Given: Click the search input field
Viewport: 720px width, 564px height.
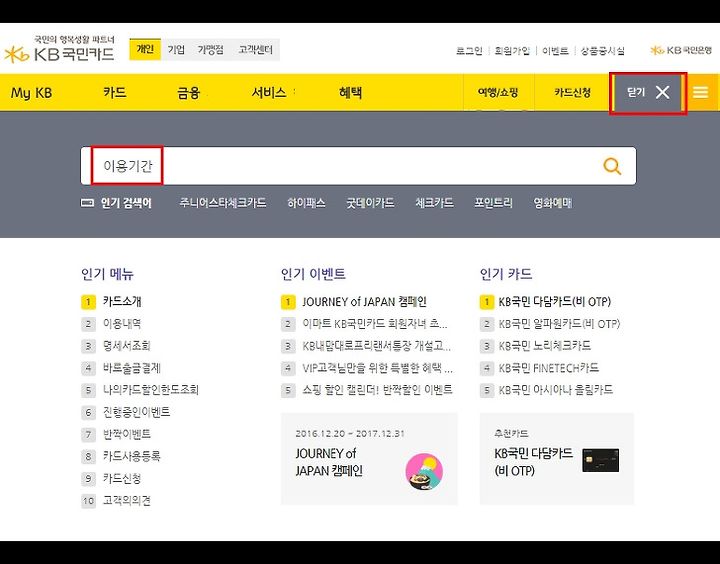Looking at the screenshot, I should click(x=358, y=166).
